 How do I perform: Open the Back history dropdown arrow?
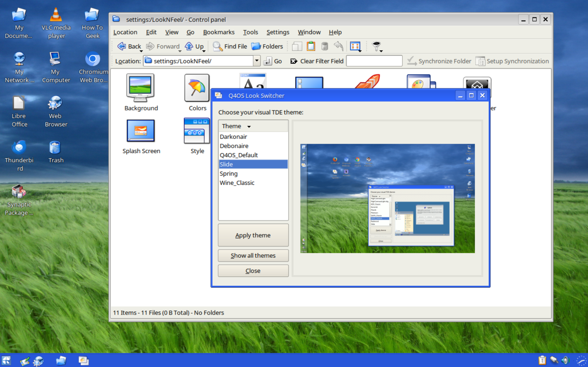141,51
